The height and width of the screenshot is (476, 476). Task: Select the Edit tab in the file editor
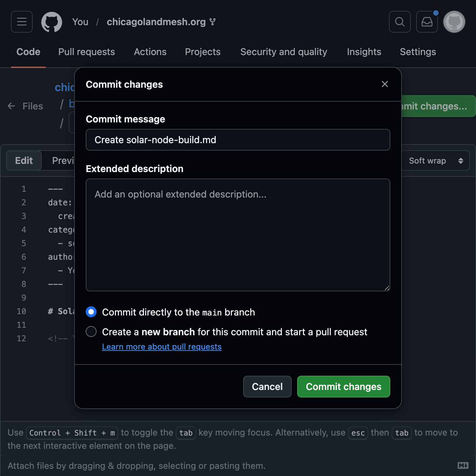pos(23,160)
